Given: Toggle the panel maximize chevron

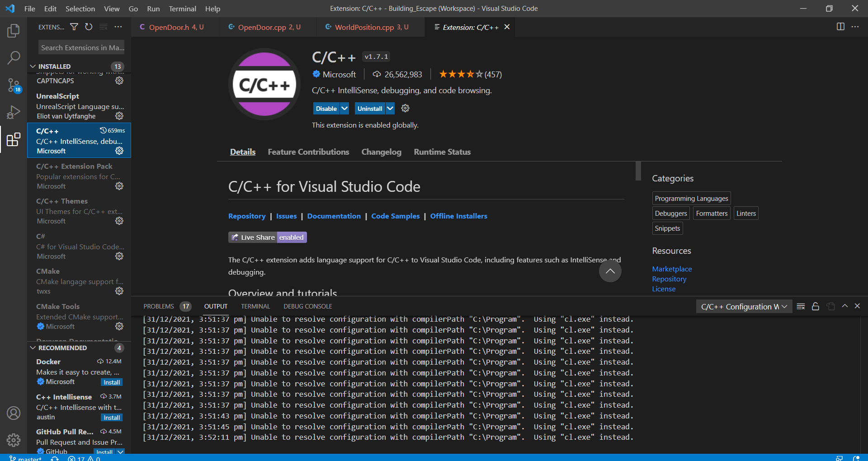Looking at the screenshot, I should pos(844,306).
